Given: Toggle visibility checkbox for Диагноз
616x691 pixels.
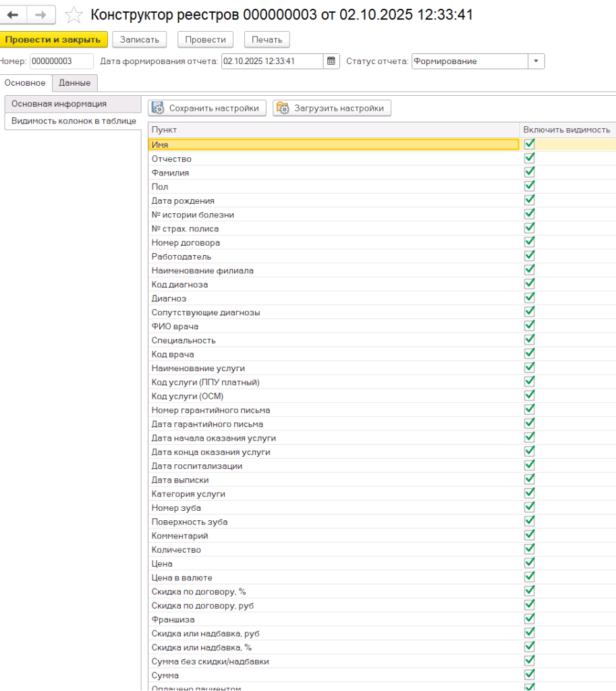Looking at the screenshot, I should click(x=530, y=298).
